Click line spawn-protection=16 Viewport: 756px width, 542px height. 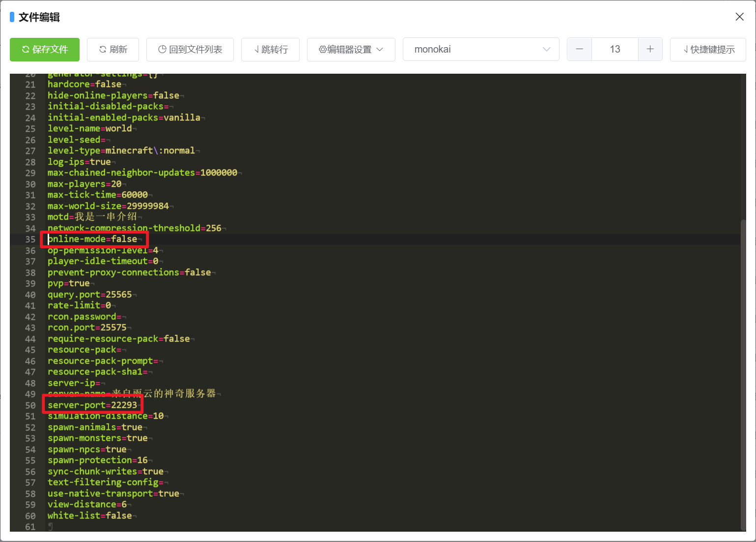point(98,460)
